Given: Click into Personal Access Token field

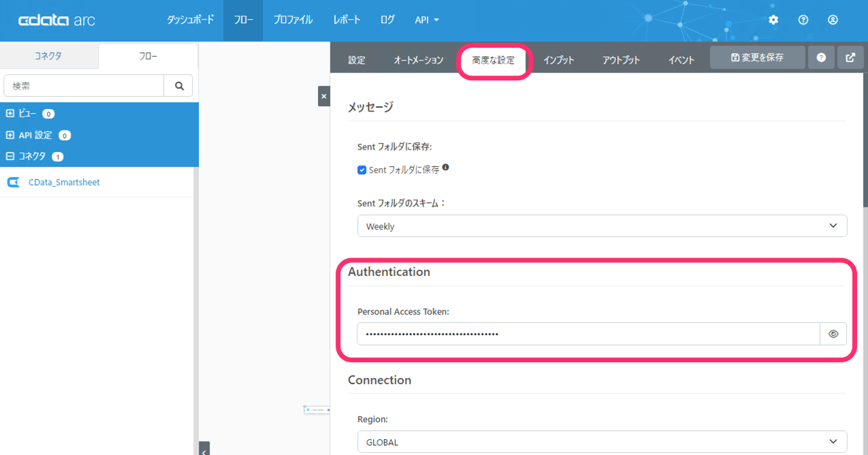Looking at the screenshot, I should click(588, 334).
